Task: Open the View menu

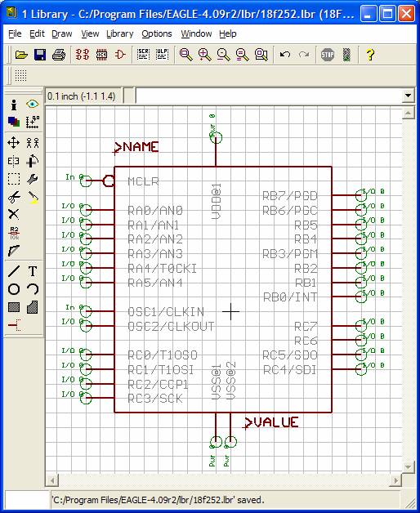Action: (90, 33)
